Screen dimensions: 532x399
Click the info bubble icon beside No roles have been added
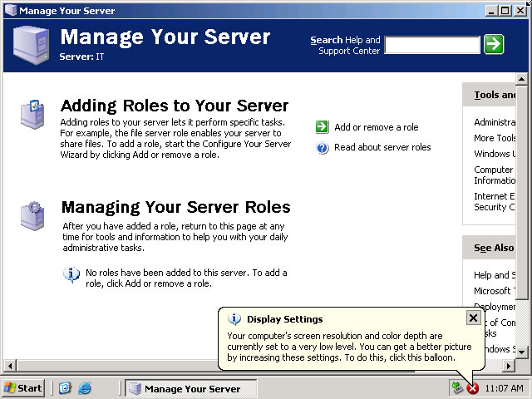click(x=71, y=274)
